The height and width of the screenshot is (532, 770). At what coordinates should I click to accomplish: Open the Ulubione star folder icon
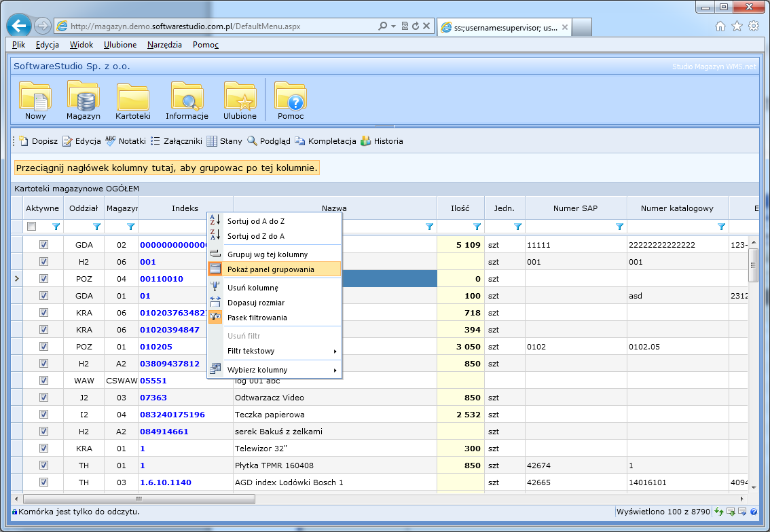[240, 100]
